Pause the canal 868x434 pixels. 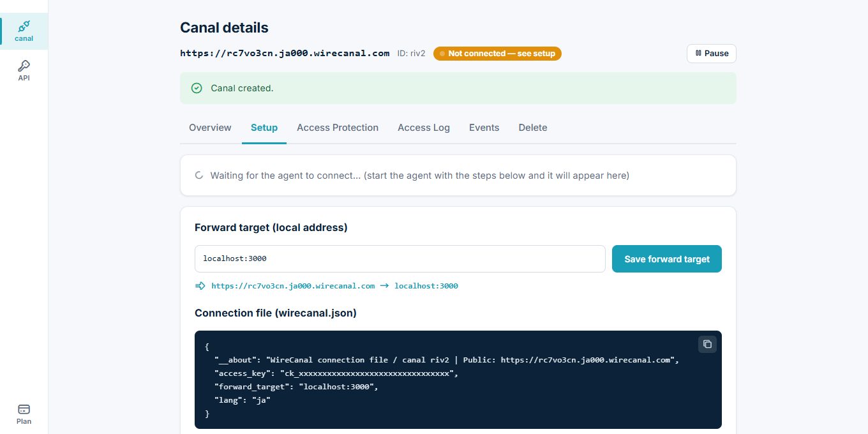pyautogui.click(x=712, y=54)
